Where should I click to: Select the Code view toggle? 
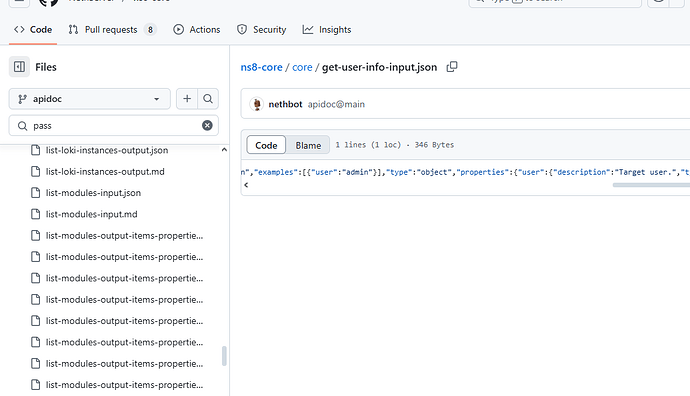coord(266,145)
